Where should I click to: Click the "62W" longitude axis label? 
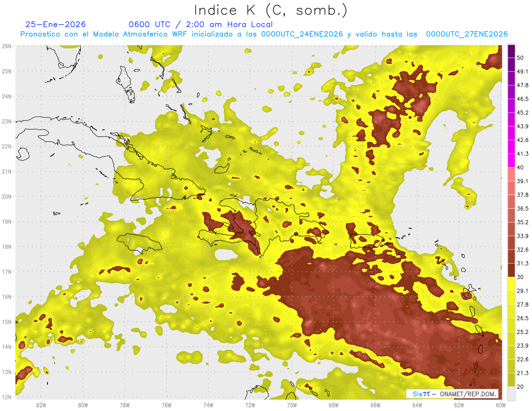459,405
